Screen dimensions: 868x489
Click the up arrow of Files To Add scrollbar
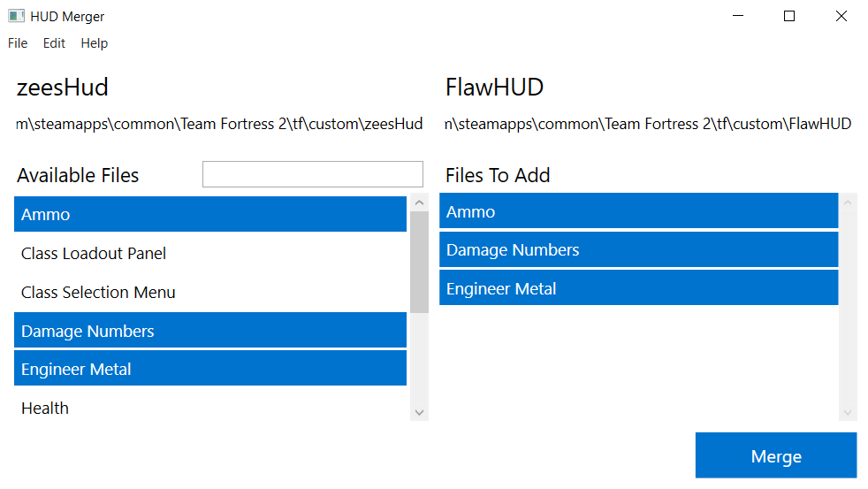click(x=848, y=202)
